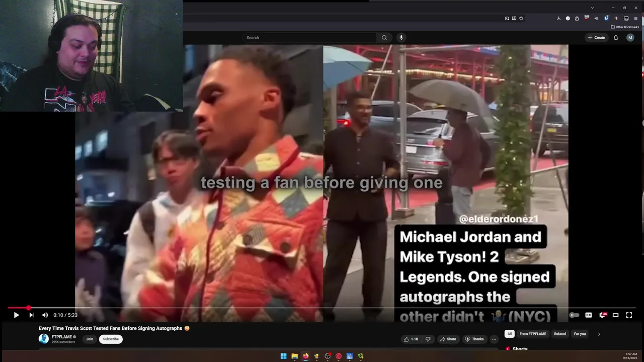Subscribe to FTPFLAME channel
This screenshot has width=644, height=362.
tap(111, 339)
